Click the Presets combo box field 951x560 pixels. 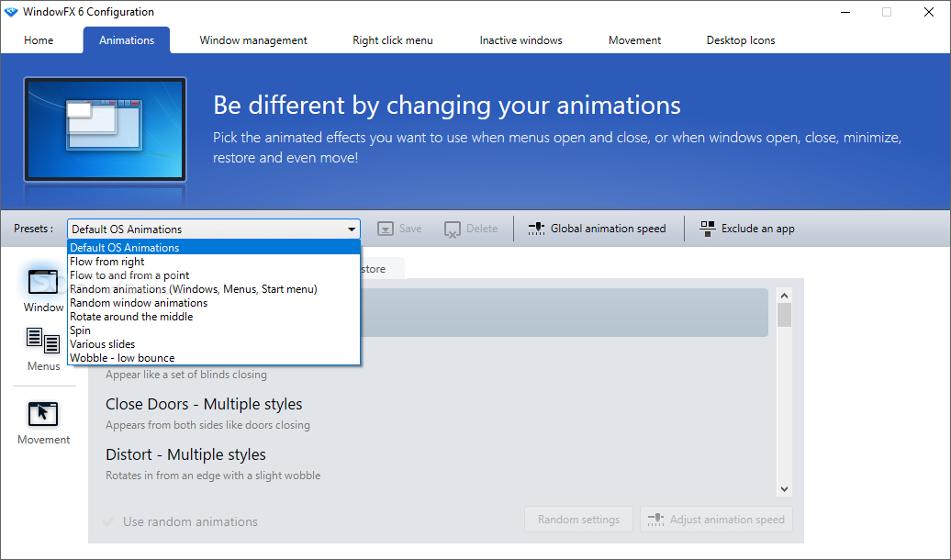coord(214,230)
